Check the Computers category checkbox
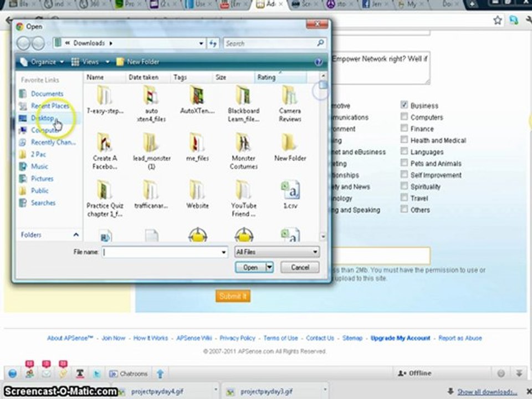The height and width of the screenshot is (399, 532). pyautogui.click(x=404, y=116)
